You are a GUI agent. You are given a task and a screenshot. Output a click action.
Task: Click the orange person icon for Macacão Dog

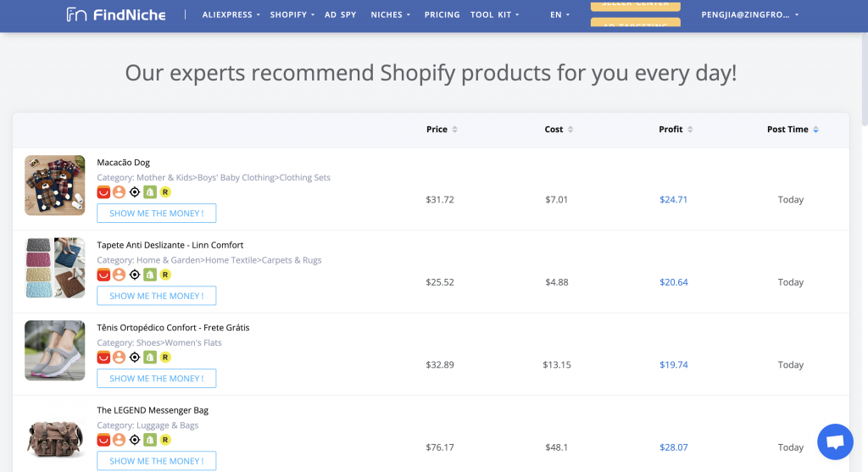coord(119,192)
